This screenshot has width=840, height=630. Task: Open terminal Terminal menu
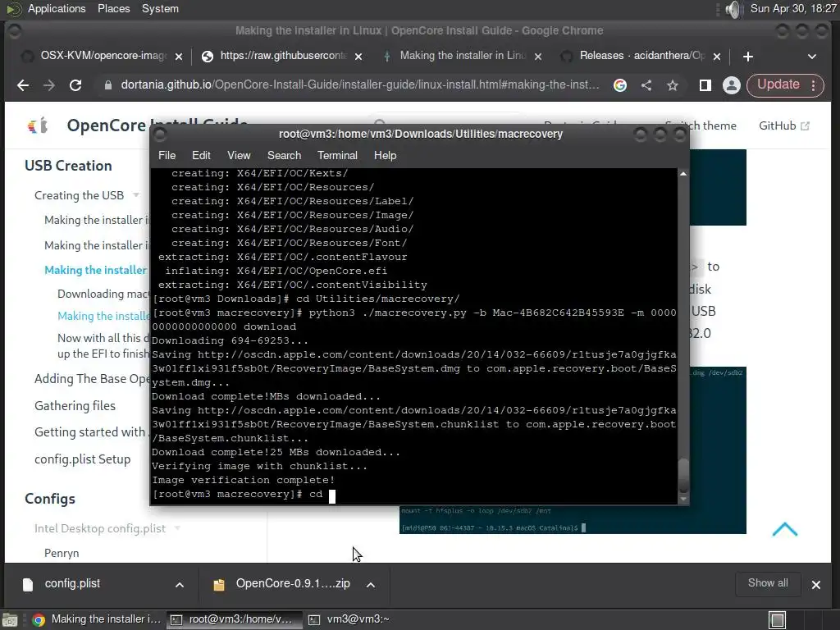pos(337,155)
